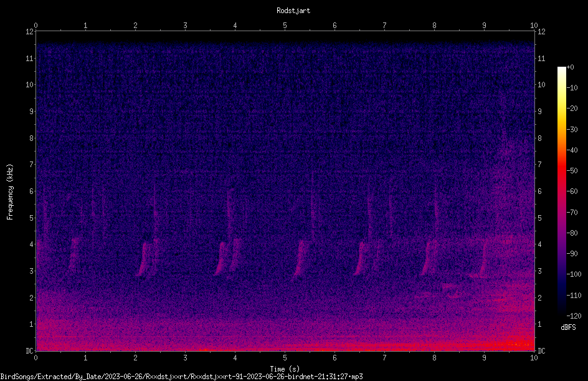
Task: Click the '-100' color scale label
Action: click(574, 274)
